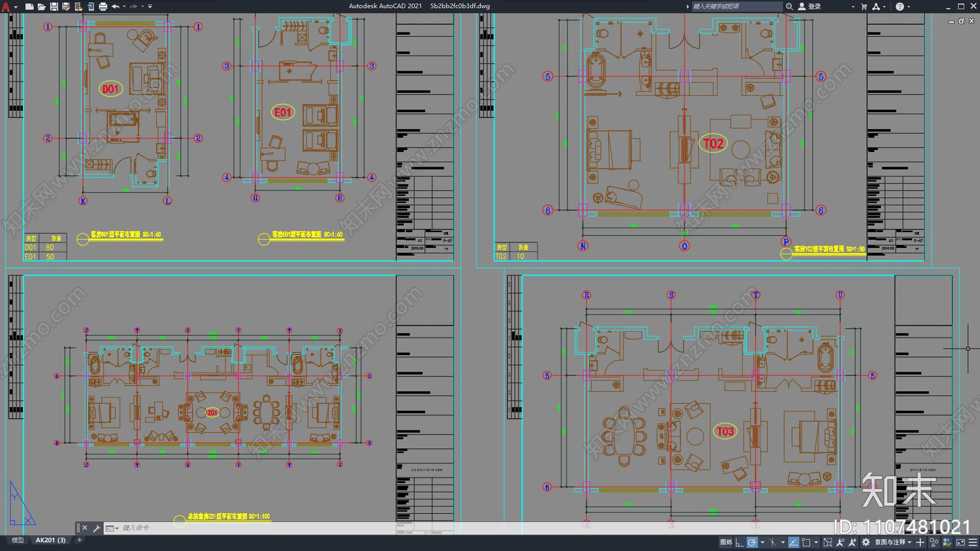Click the 登录 sign-in button

click(x=810, y=6)
